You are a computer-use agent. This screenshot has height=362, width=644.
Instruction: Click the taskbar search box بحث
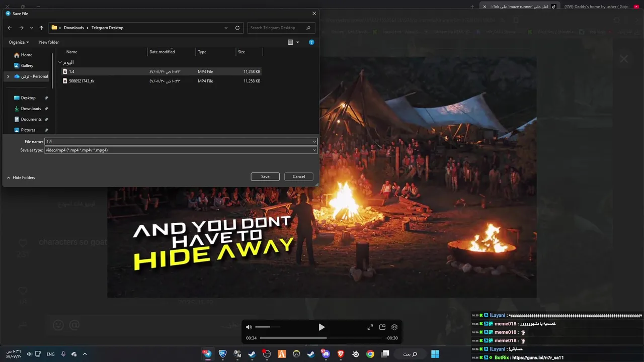[410, 354]
